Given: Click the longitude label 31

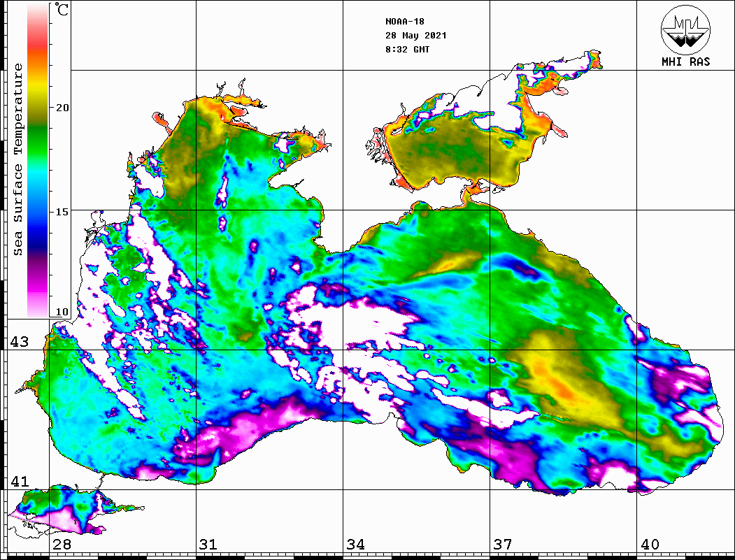Looking at the screenshot, I should [x=208, y=545].
